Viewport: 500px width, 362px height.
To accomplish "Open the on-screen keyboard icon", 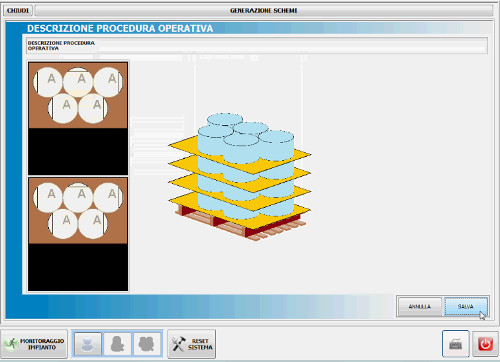I will click(x=456, y=344).
